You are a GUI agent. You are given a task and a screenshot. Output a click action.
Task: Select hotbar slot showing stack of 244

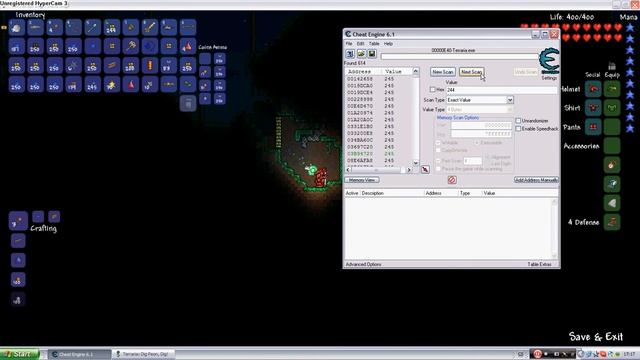(x=111, y=27)
